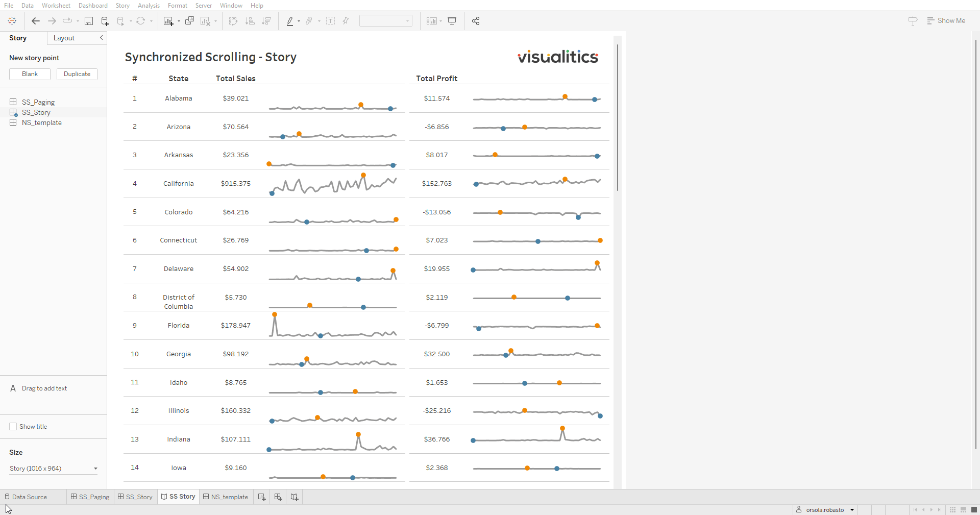This screenshot has height=515, width=980.
Task: Open the Story size dropdown
Action: click(54, 469)
